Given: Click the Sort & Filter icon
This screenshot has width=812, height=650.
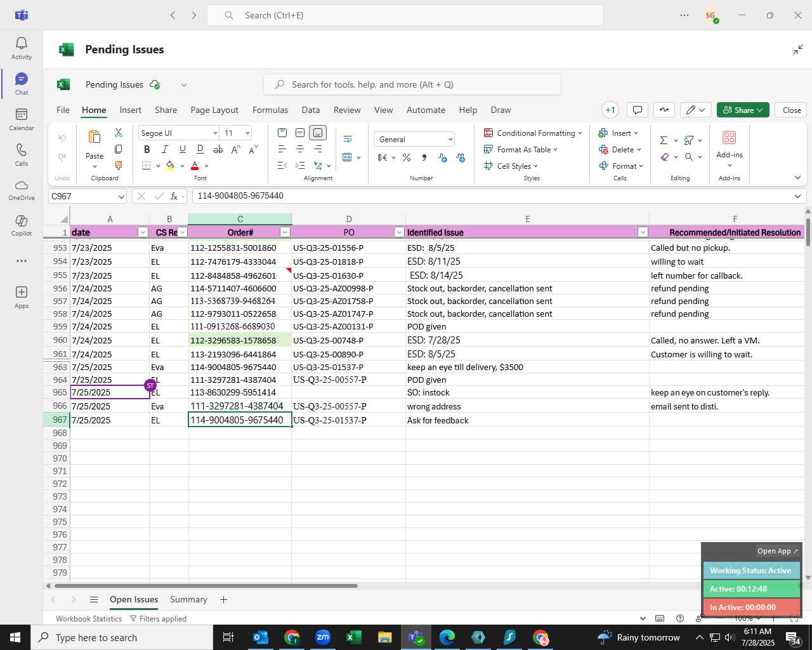Looking at the screenshot, I should point(689,140).
